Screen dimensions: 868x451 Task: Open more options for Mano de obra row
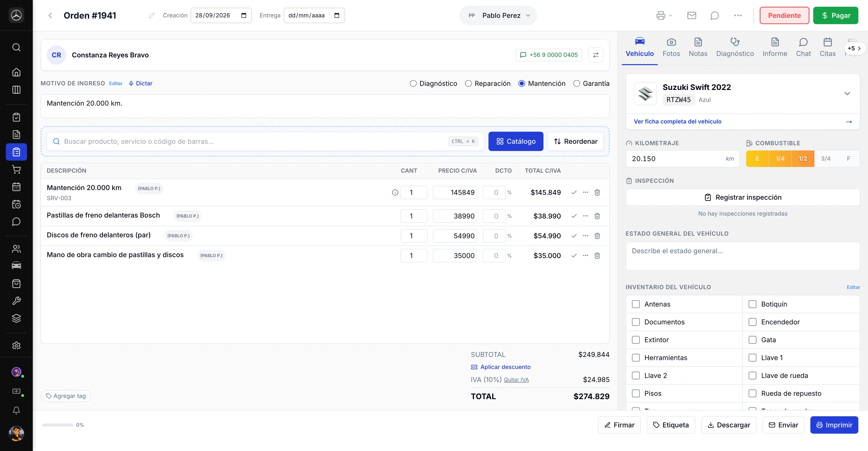coord(586,256)
